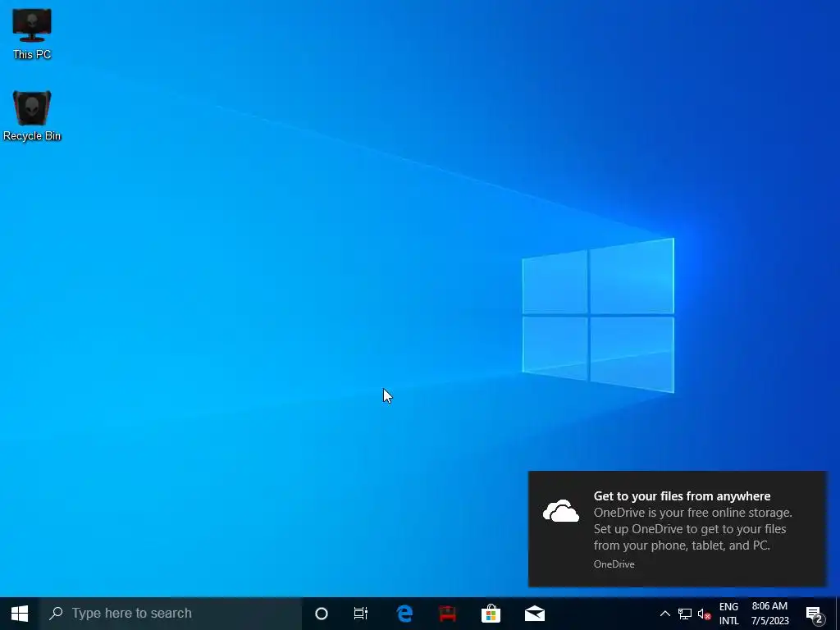Click the 'This PC' label text
840x630 pixels.
click(32, 55)
